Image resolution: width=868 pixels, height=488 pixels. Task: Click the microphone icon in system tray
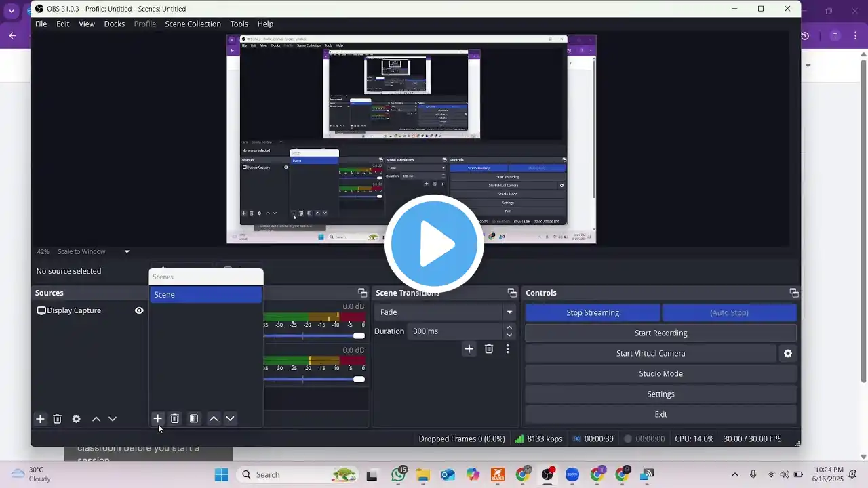point(753,474)
